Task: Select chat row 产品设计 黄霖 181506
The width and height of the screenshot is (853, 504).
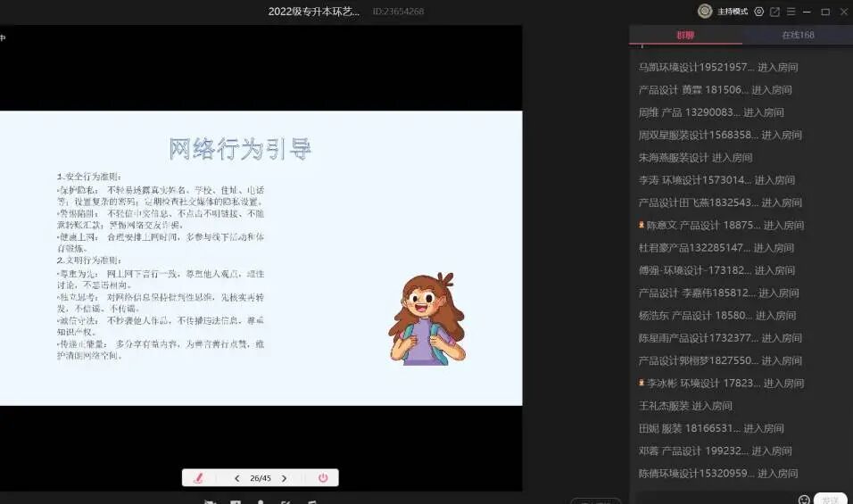Action: pos(715,90)
